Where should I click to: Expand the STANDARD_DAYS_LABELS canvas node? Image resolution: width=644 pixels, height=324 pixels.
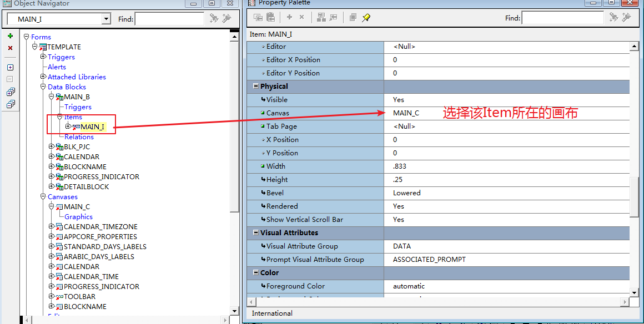[x=51, y=246]
